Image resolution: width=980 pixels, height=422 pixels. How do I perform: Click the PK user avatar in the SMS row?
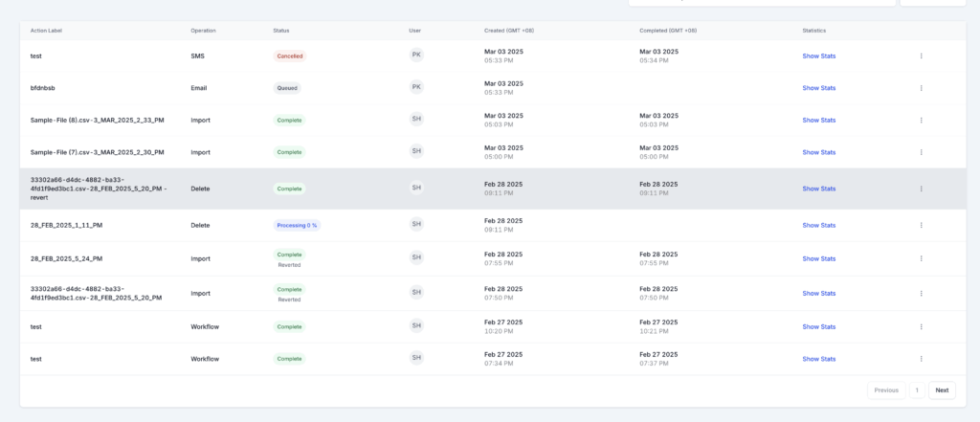[x=416, y=55]
